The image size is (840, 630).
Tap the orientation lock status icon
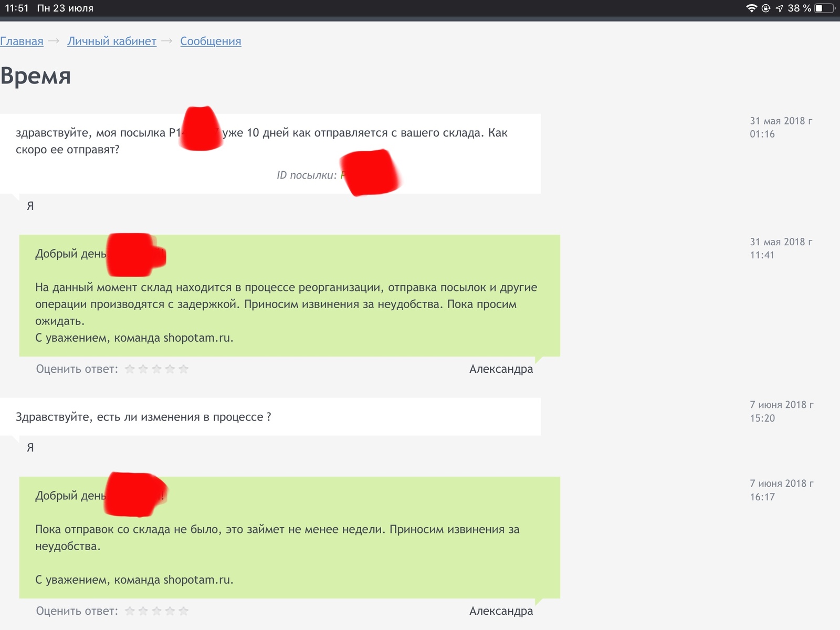(766, 8)
